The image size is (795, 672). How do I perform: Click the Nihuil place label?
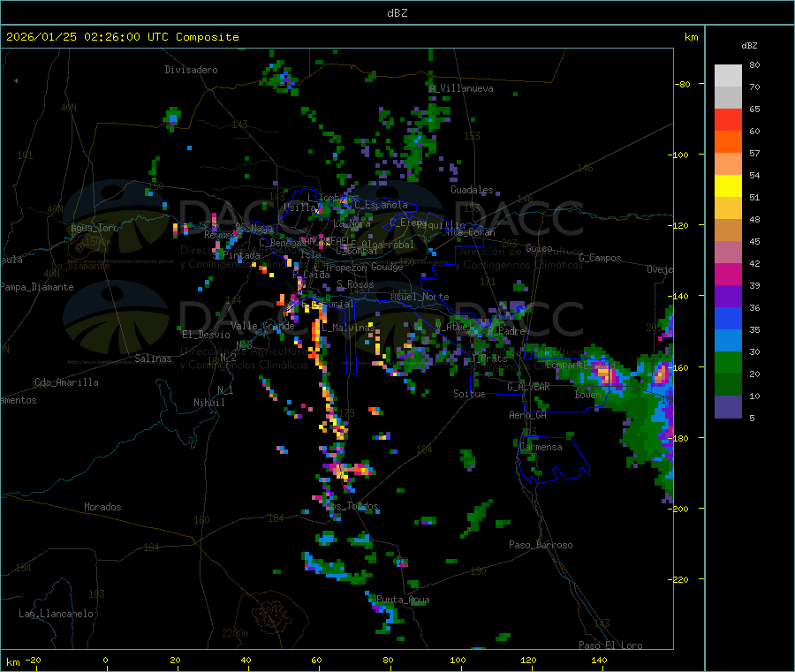tap(208, 403)
